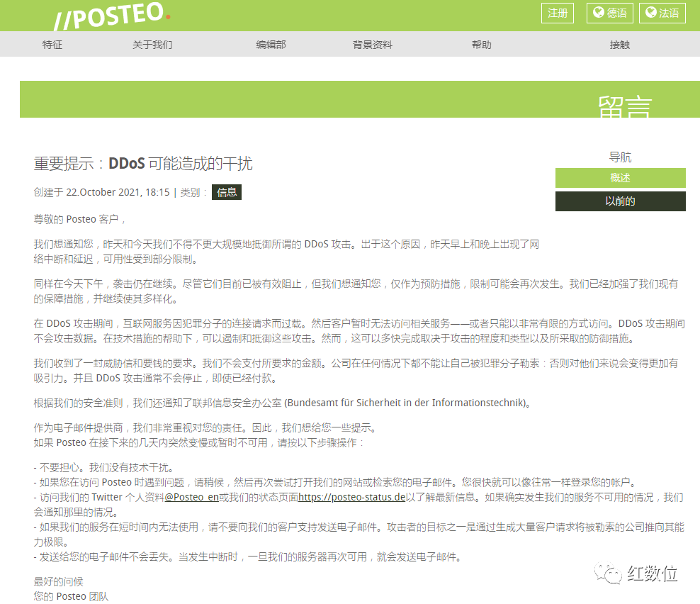This screenshot has height=604, width=700.
Task: Open the 编辑部 menu item
Action: point(271,45)
